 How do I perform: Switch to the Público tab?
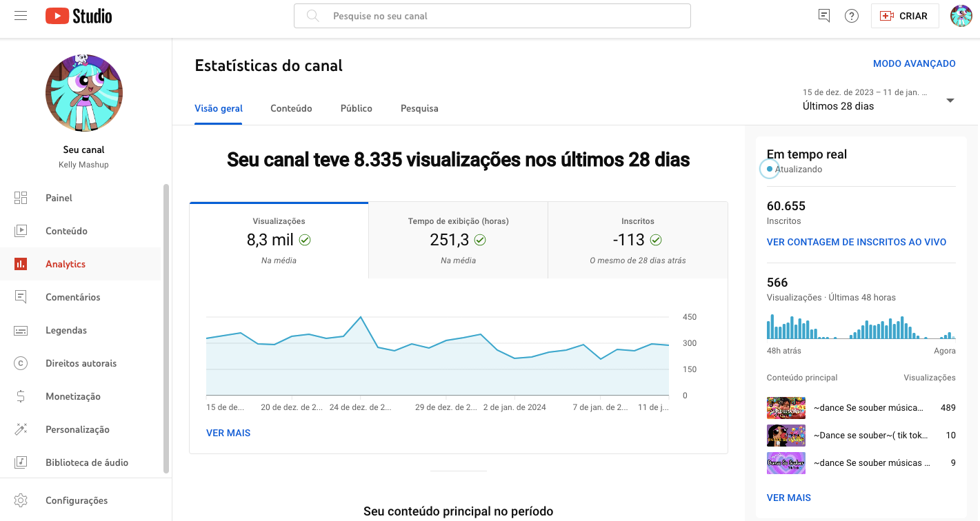coord(357,108)
